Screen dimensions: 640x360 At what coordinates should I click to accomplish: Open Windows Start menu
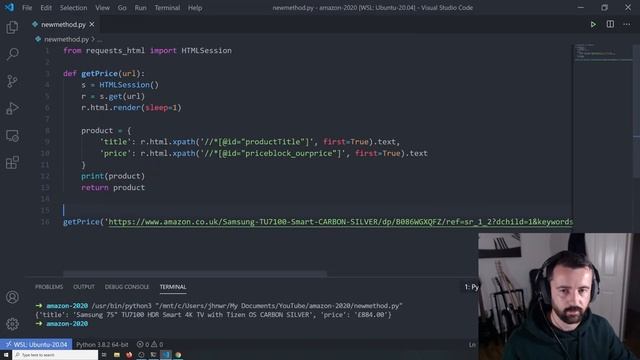pyautogui.click(x=6, y=355)
